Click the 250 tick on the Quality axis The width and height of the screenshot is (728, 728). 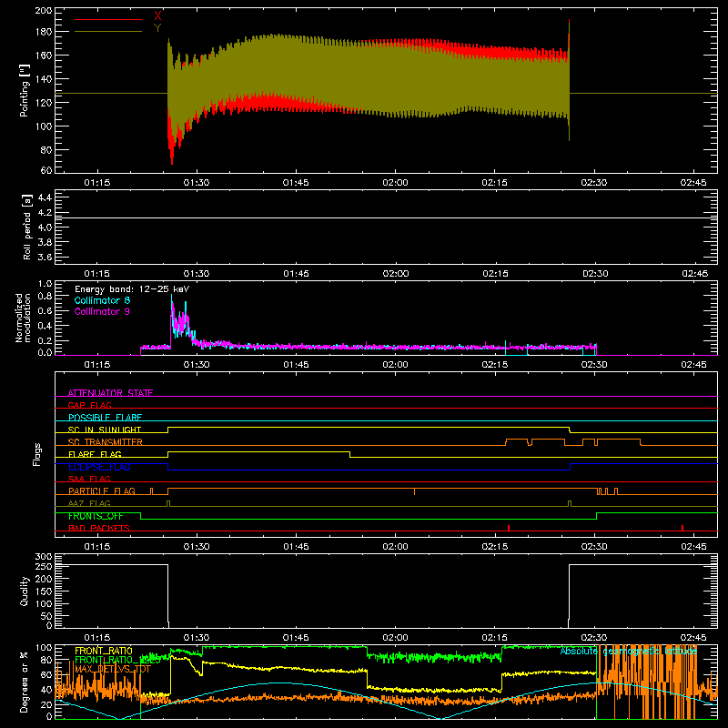point(44,566)
